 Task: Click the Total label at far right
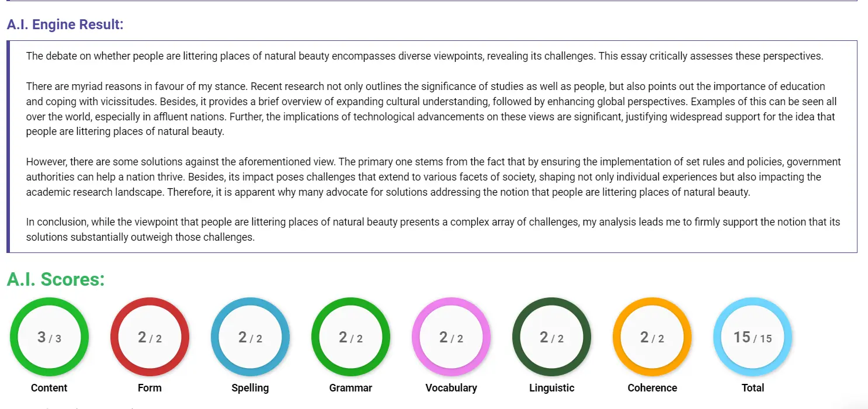[752, 387]
